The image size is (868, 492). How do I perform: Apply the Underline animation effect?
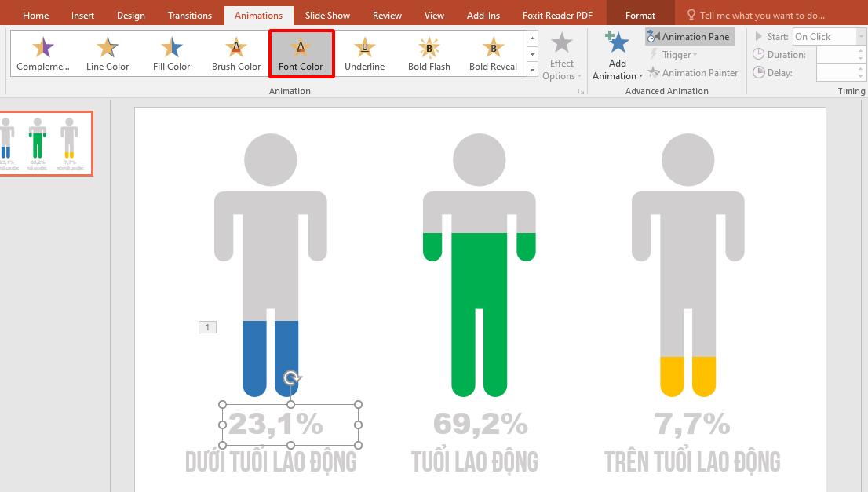pos(365,53)
